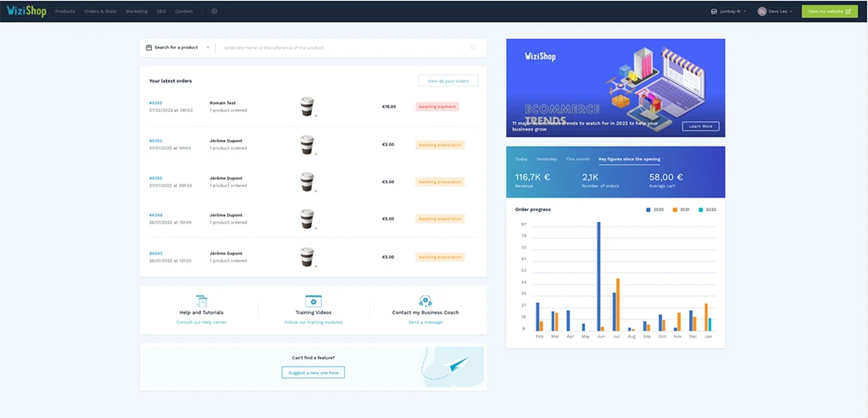Screen dimensions: 868x418
Task: Click the 'Order progress' heading
Action: 533,209
